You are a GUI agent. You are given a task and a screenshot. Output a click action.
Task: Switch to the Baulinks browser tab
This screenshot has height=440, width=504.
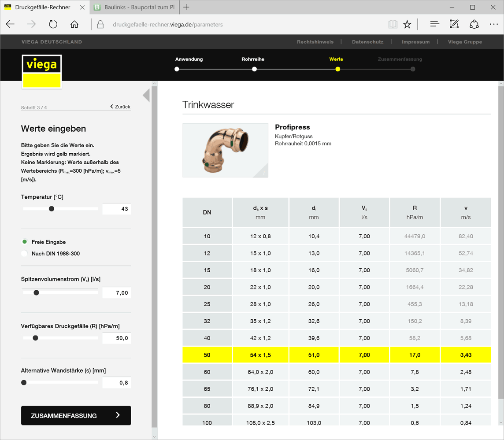[x=134, y=7]
